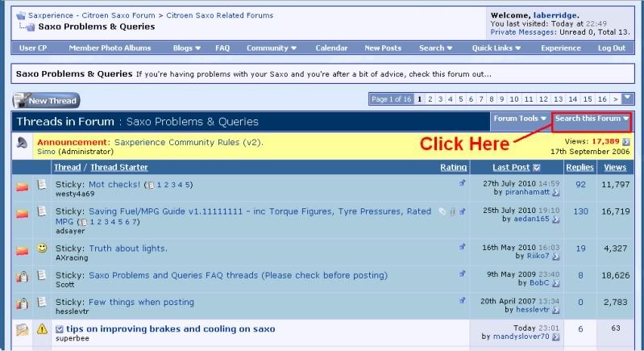Viewport: 644px width, 351px height.
Task: Open the Saxperience Community Rules announcement link
Action: (x=189, y=142)
